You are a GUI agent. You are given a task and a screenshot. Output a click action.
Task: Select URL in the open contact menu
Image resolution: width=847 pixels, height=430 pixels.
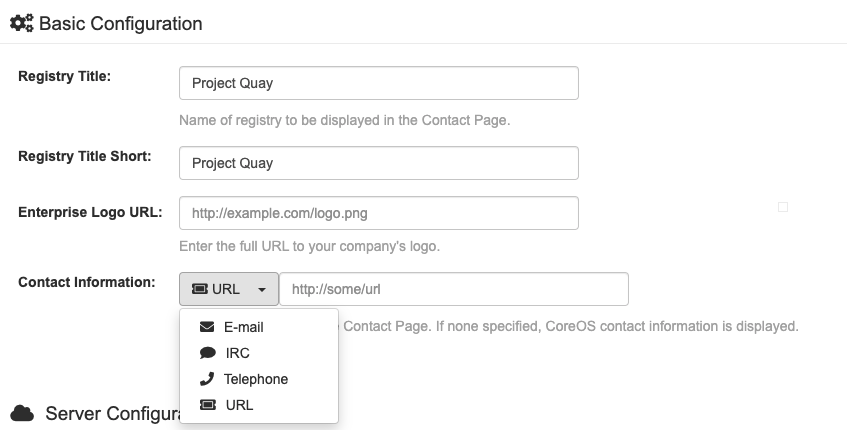coord(239,405)
